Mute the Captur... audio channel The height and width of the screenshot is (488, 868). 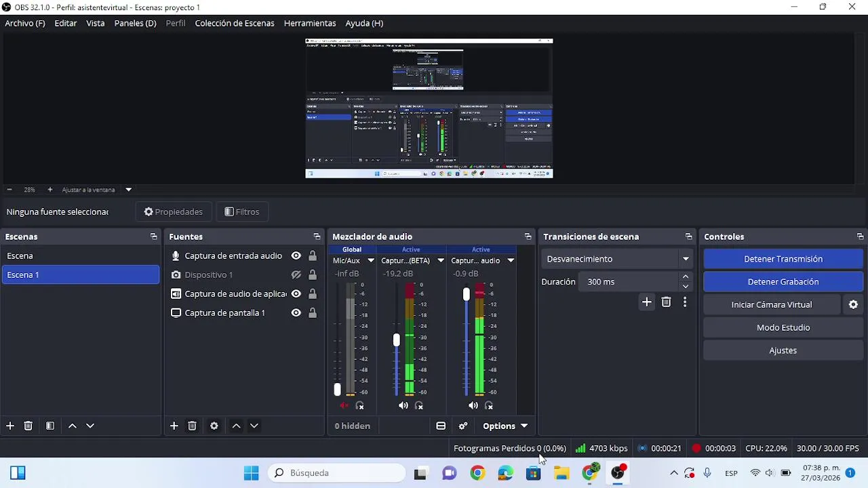click(x=473, y=405)
